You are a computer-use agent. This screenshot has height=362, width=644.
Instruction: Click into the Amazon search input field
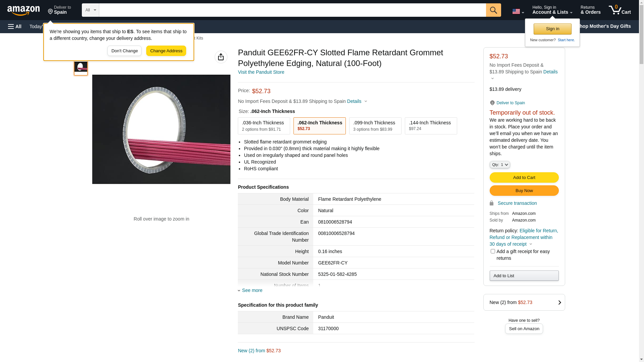tap(292, 10)
